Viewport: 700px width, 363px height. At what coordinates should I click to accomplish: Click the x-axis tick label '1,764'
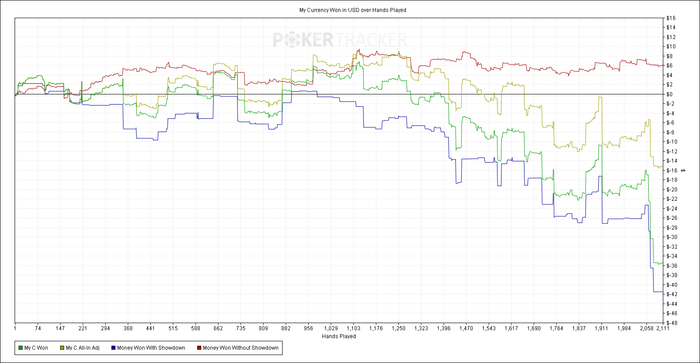pos(556,329)
